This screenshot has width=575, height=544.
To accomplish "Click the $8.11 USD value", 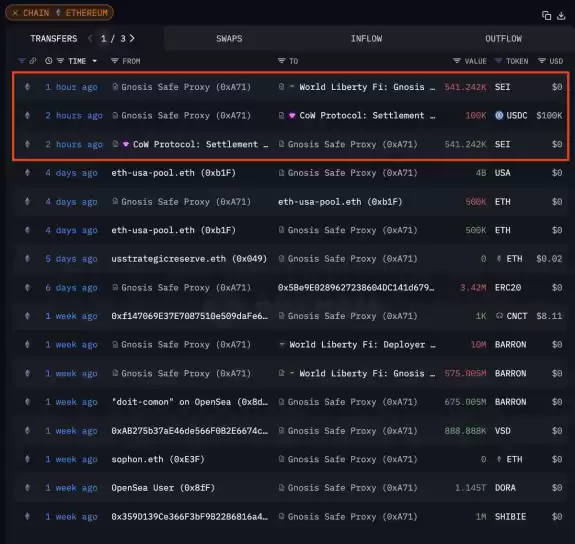I will 549,316.
